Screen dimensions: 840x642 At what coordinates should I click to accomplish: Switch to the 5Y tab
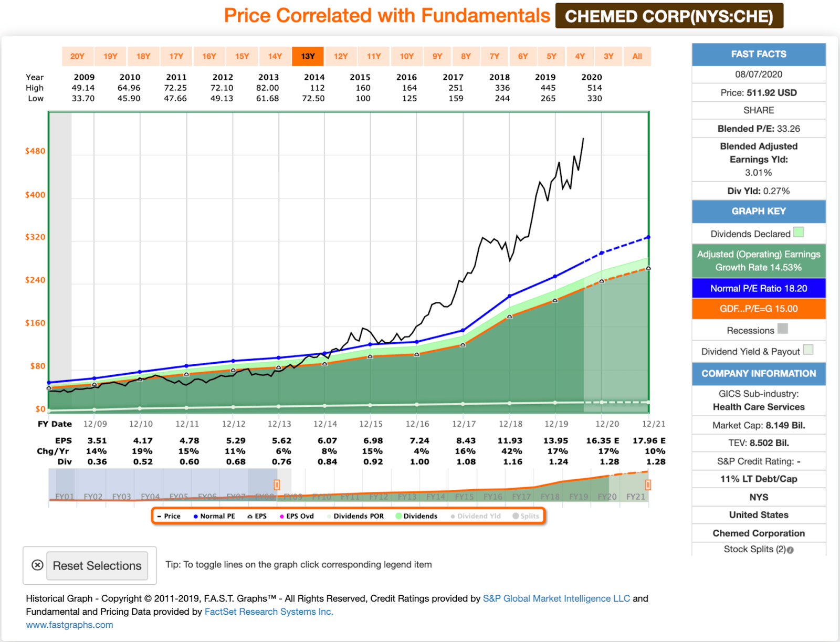552,56
